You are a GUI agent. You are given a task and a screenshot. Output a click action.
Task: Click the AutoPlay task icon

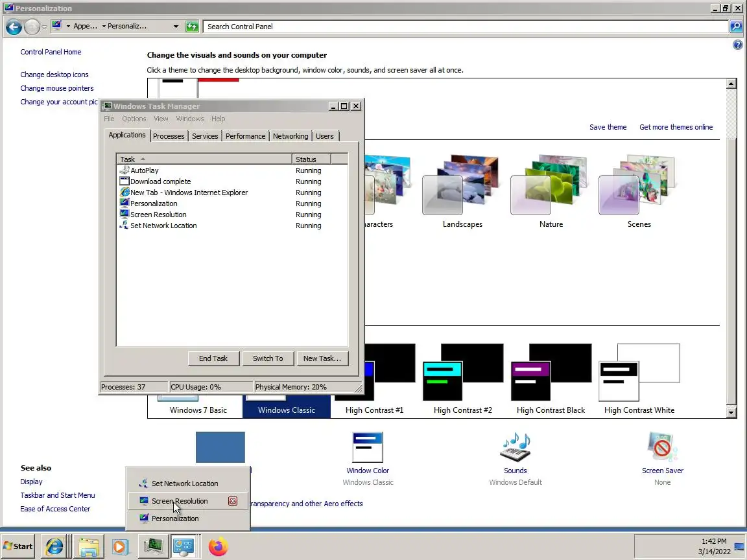coord(124,170)
